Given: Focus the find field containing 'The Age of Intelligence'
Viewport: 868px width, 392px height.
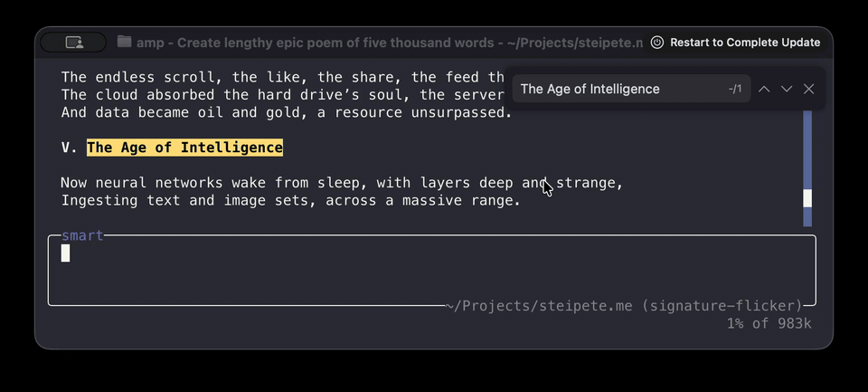Looking at the screenshot, I should 615,89.
